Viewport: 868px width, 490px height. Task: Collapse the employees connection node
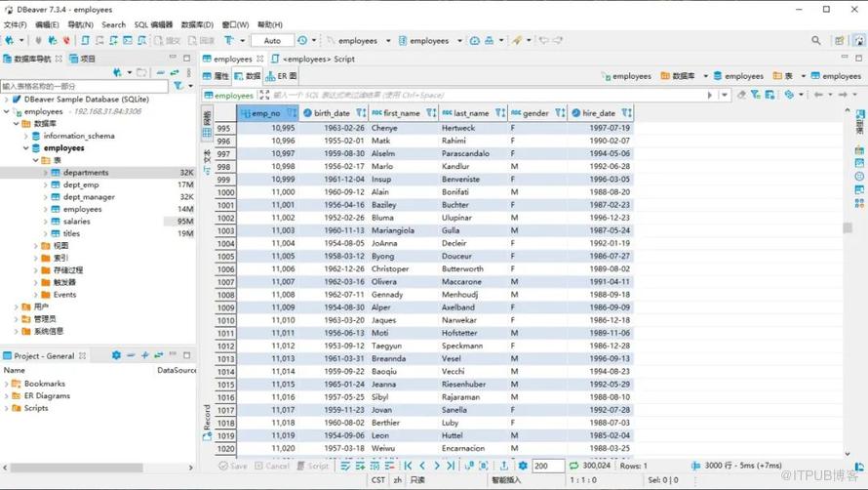(6, 111)
